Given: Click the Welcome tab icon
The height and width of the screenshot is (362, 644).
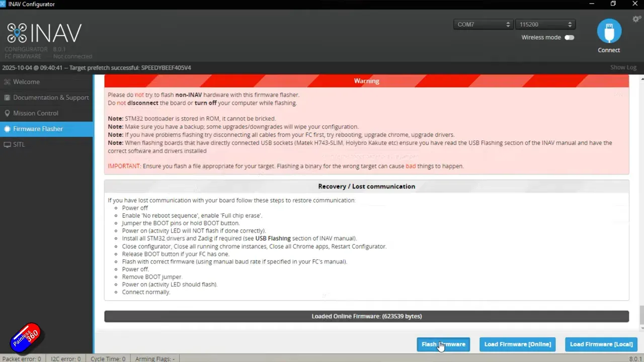Looking at the screenshot, I should (7, 82).
